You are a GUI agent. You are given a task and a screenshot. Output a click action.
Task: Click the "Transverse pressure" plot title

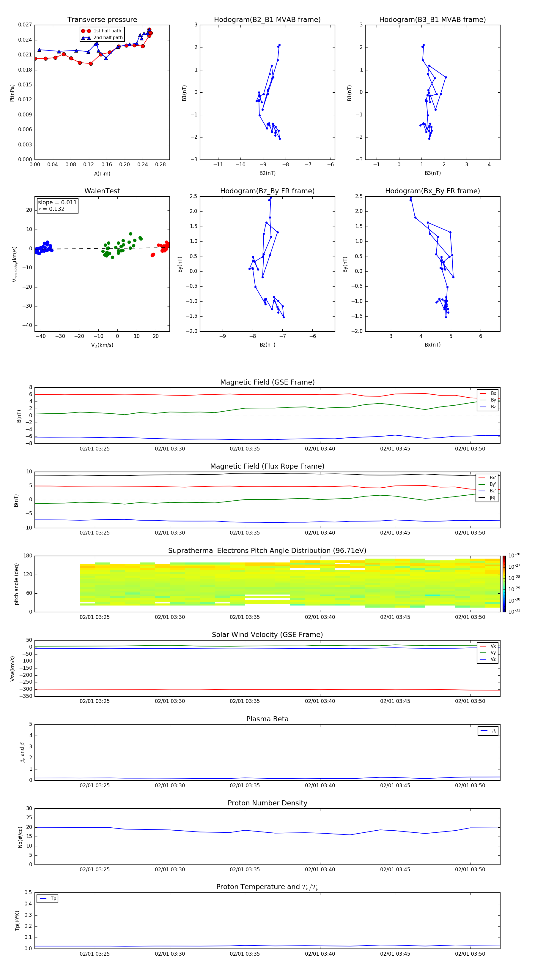(102, 20)
